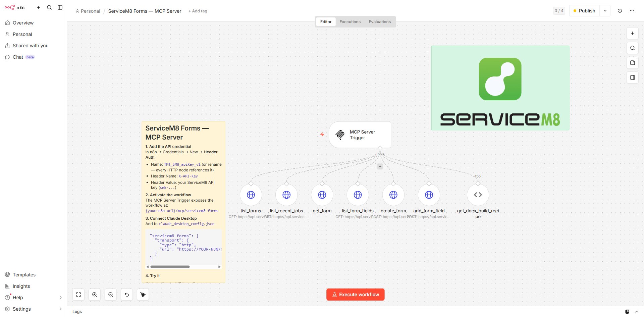Viewport: 644px width, 317px height.
Task: Open Insights in the sidebar
Action: (33, 286)
